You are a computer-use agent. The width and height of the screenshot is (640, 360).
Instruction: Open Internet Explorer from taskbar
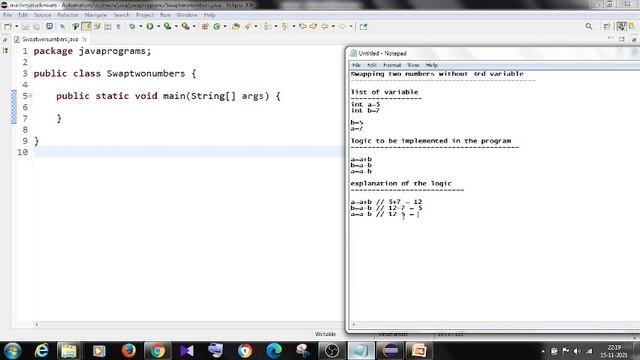[x=42, y=351]
